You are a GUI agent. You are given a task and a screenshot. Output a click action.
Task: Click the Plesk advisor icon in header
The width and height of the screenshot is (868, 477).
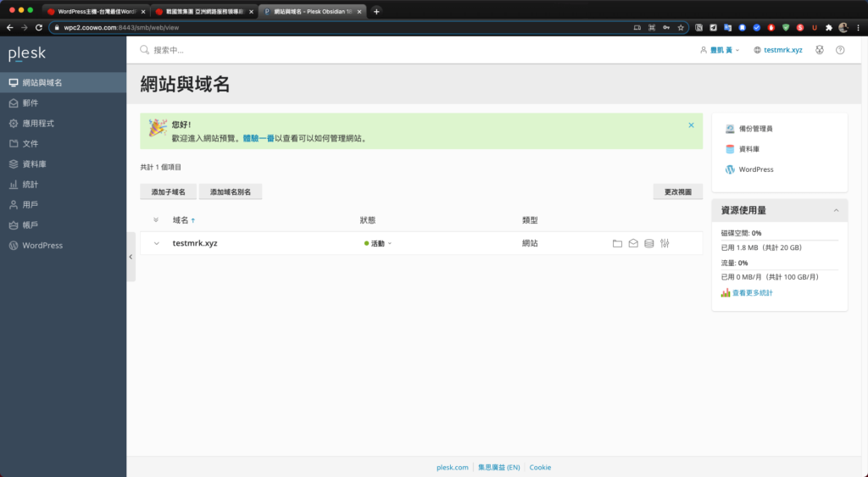pos(820,50)
